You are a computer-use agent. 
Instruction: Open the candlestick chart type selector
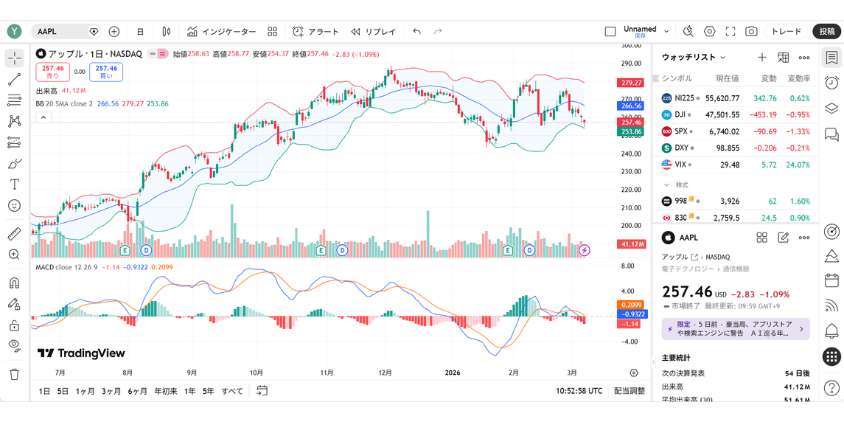[x=166, y=31]
